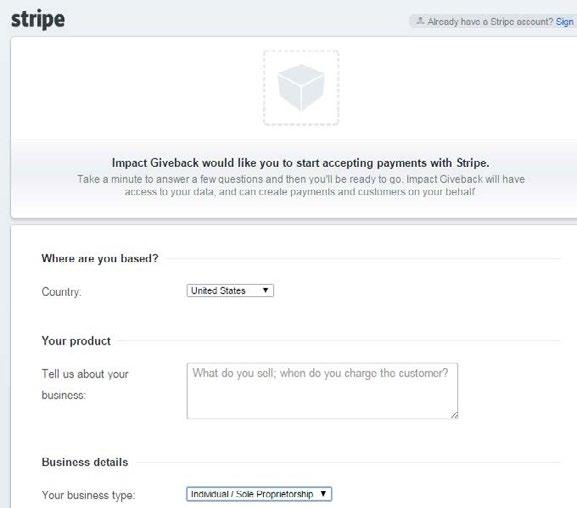Viewport: 577px width, 508px height.
Task: Click the 'Country:' field label
Action: [61, 292]
